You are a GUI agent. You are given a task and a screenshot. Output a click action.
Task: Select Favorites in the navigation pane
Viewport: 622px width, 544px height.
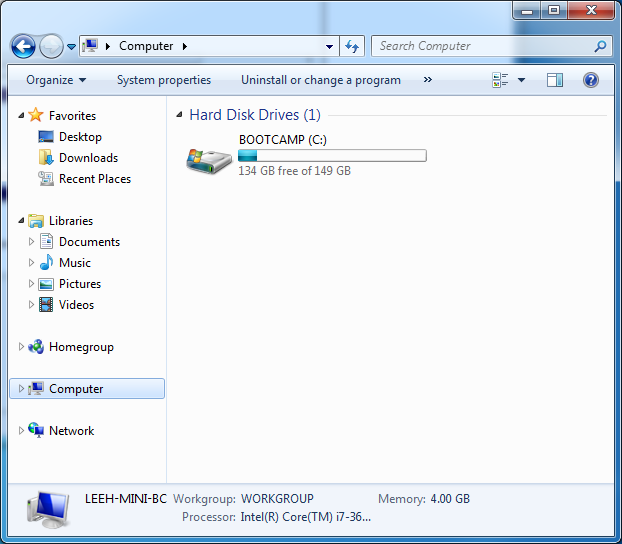tap(73, 116)
